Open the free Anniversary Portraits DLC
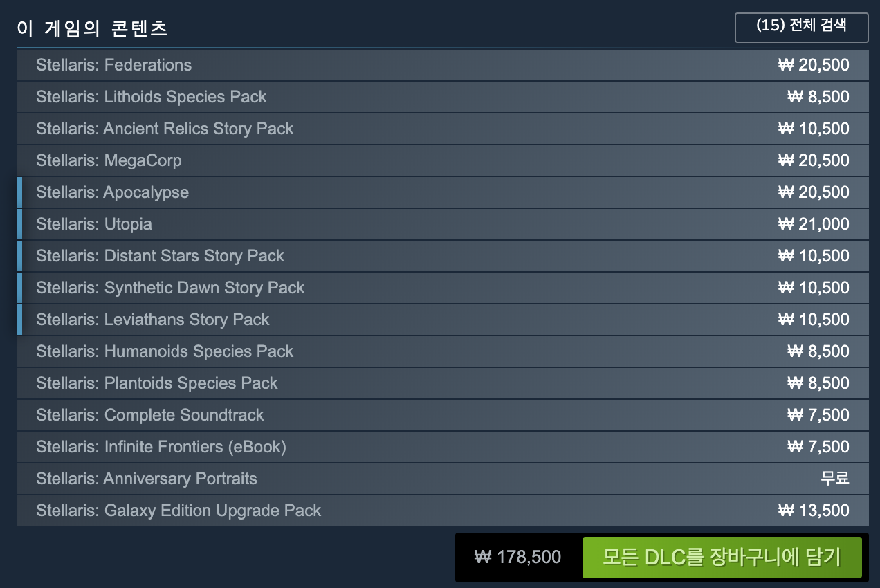The height and width of the screenshot is (588, 880). pyautogui.click(x=147, y=479)
